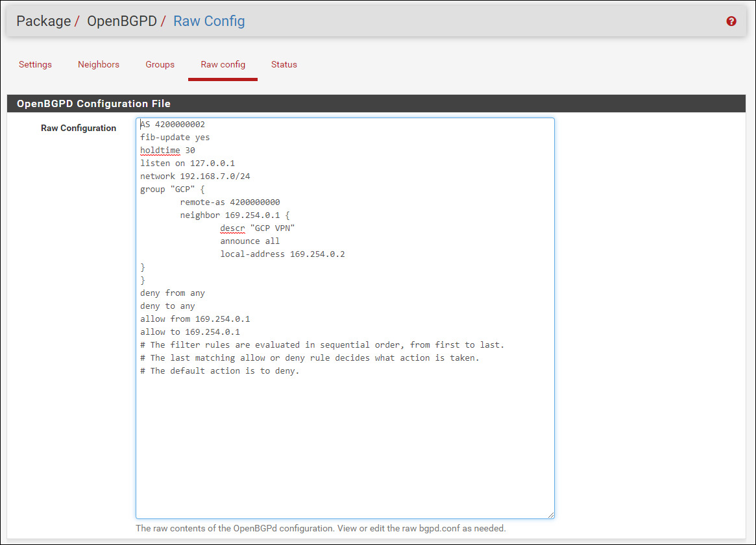Click the "listen on 127.0.0.1" line
The image size is (756, 545).
click(x=188, y=163)
